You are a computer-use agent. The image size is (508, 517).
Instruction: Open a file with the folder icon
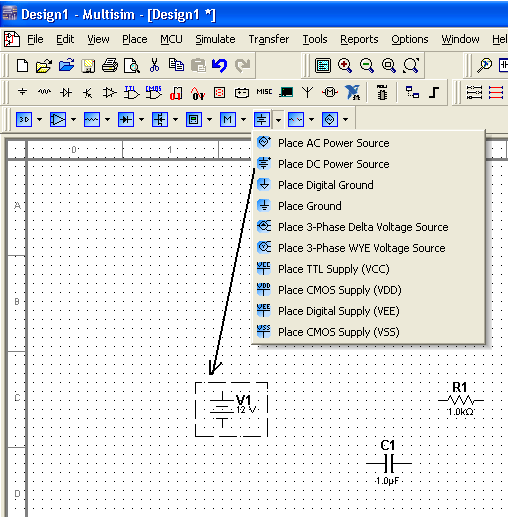click(44, 65)
